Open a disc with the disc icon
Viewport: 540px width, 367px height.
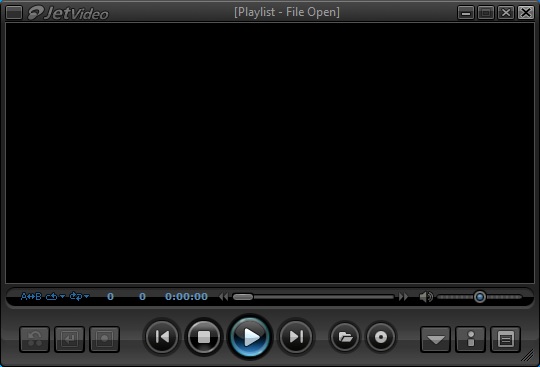[381, 337]
